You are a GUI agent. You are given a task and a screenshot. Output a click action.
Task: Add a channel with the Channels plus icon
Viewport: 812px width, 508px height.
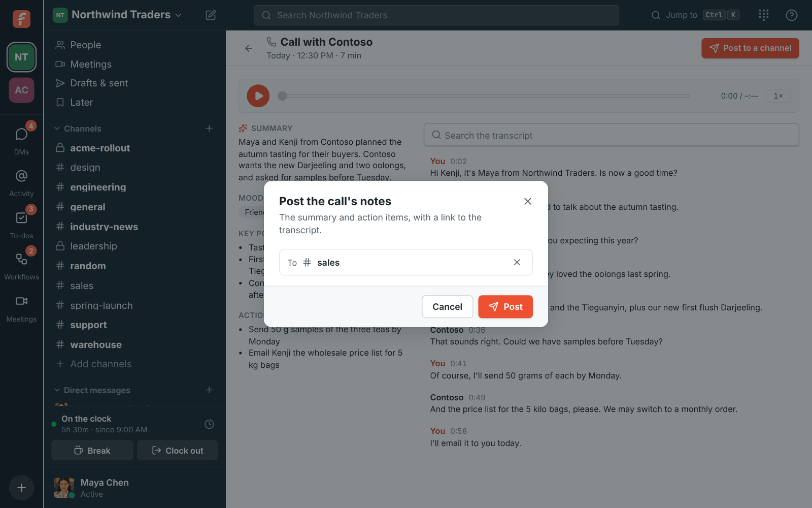pos(209,129)
